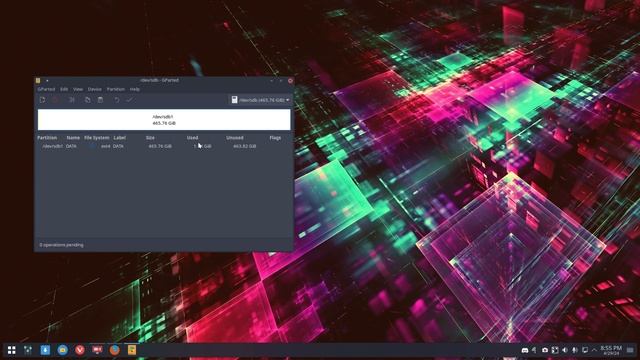Image resolution: width=640 pixels, height=360 pixels.
Task: Minimize the GParted window
Action: pos(272,80)
